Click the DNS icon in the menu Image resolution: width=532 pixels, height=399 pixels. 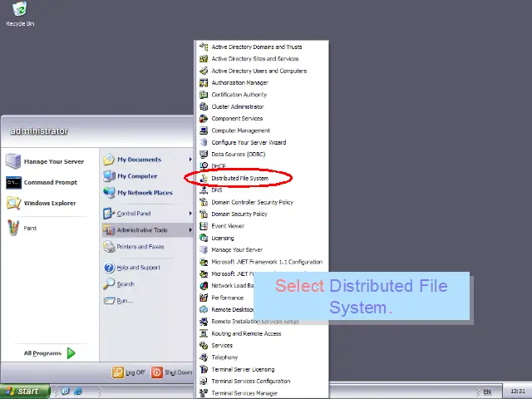coord(204,190)
